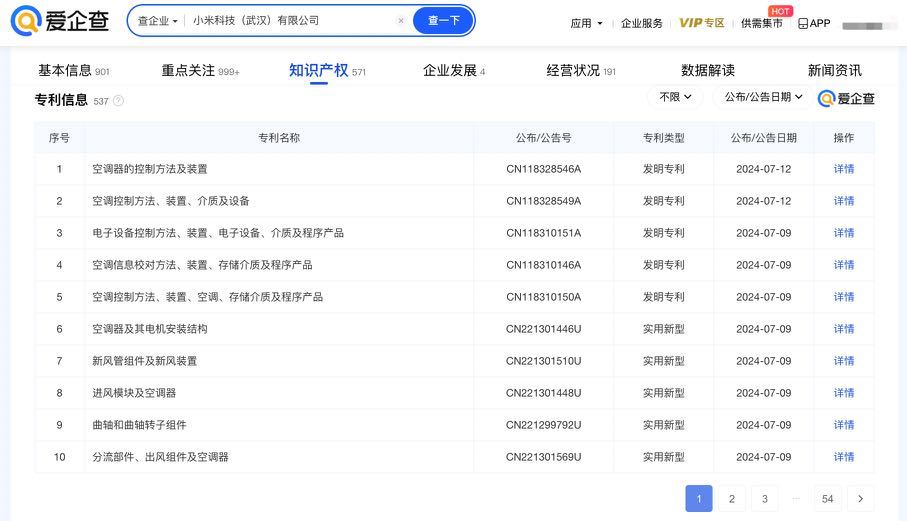Click the 爱企查 logo in the header

[60, 21]
